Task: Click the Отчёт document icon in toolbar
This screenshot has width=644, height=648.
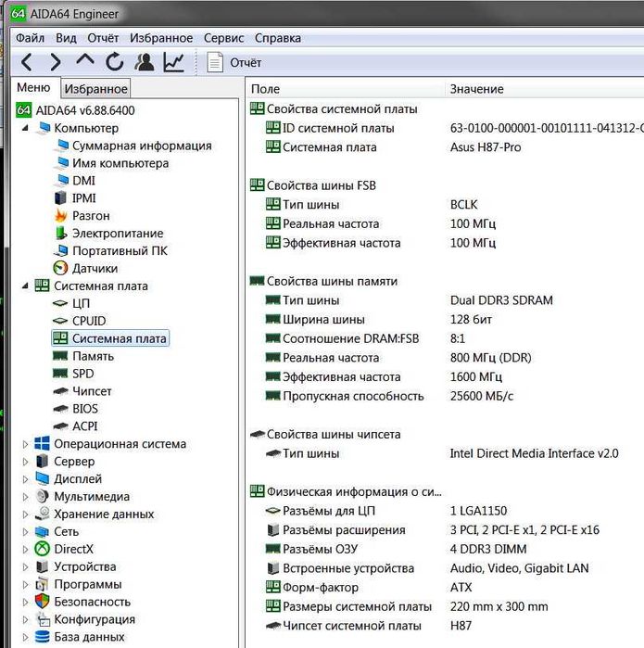Action: click(x=215, y=62)
